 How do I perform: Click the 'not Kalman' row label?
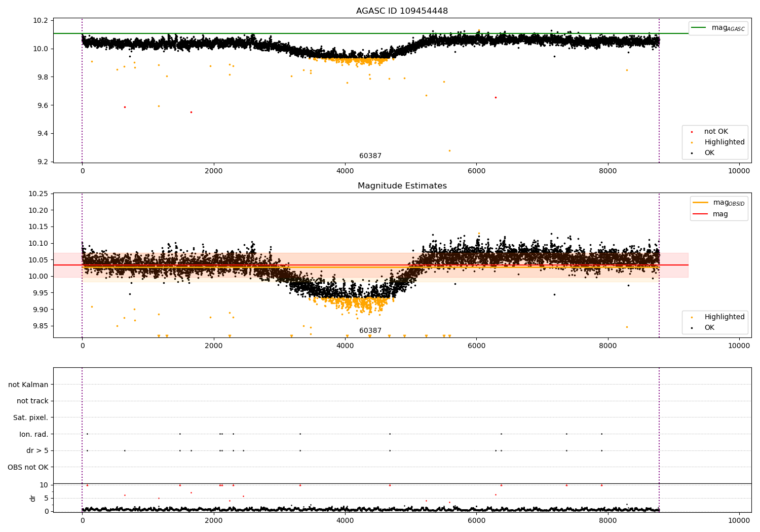(x=28, y=385)
